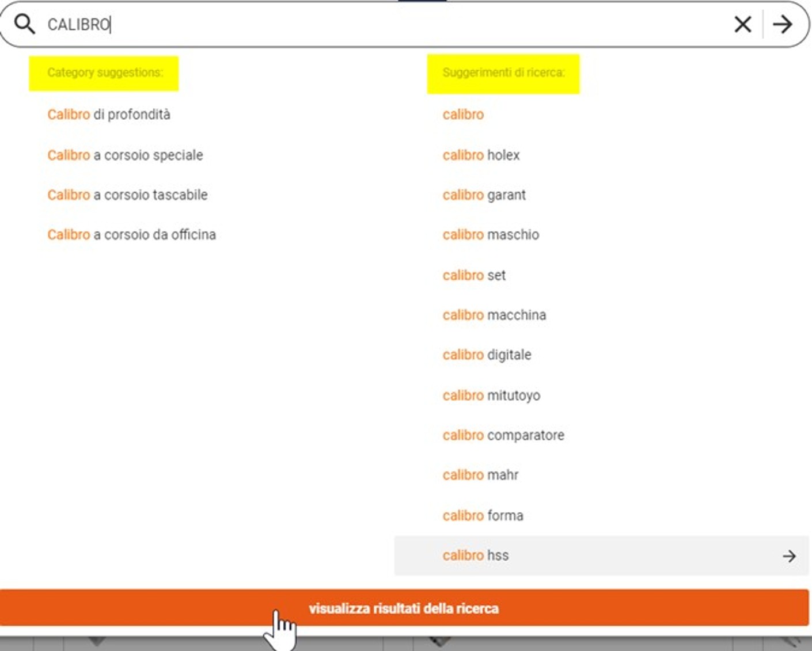
Task: Choose the 'calibro mitutoyo' suggestion
Action: 491,395
